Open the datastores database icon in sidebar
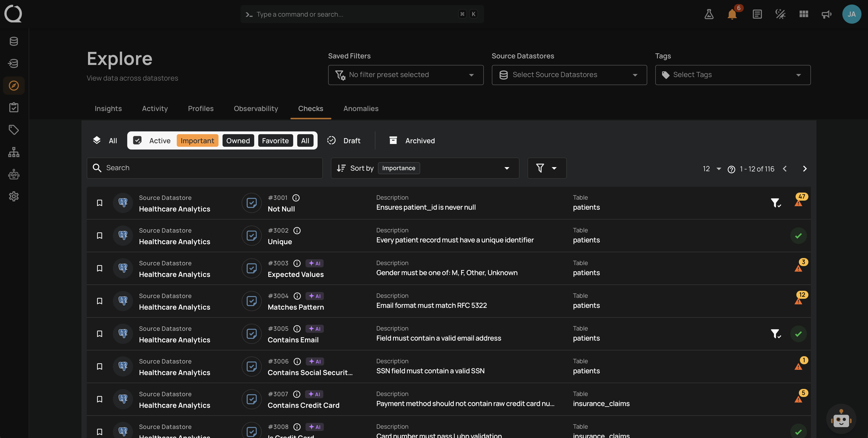Viewport: 868px width, 438px height. pyautogui.click(x=14, y=41)
